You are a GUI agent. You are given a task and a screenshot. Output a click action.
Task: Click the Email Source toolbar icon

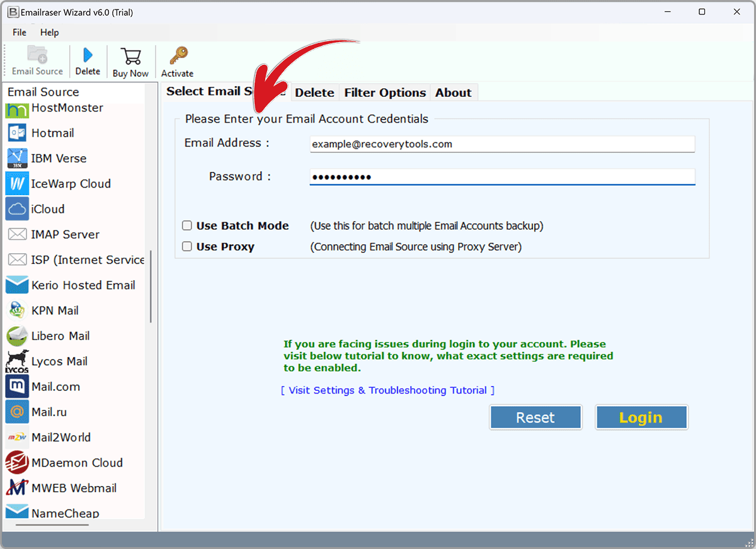37,55
